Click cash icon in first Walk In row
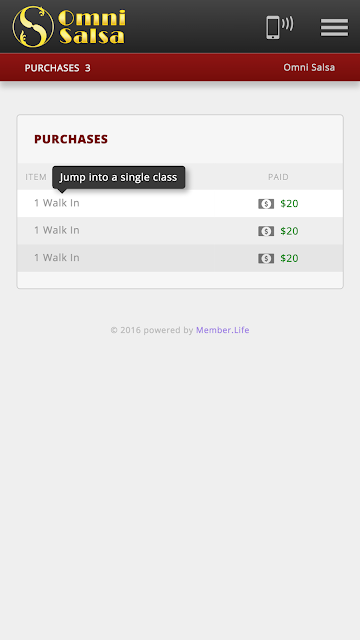This screenshot has width=360, height=640. (266, 204)
